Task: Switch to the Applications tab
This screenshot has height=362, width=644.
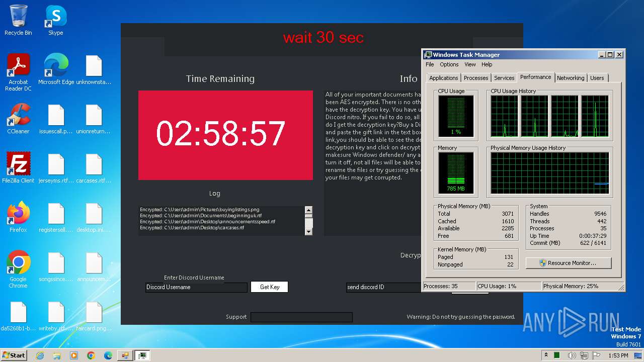Action: (443, 78)
